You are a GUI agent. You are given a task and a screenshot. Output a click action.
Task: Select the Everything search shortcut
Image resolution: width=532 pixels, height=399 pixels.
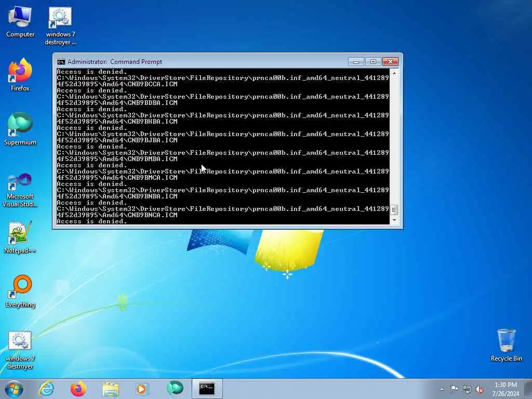(x=20, y=291)
